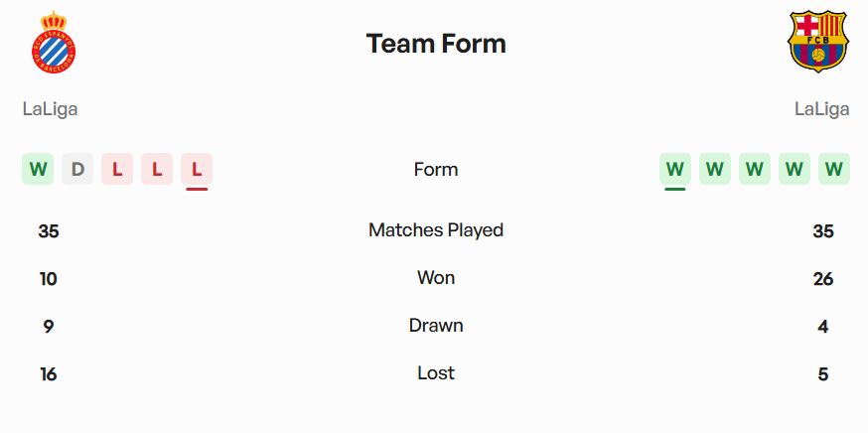The image size is (868, 433).
Task: Click Barcelona's final W form badge
Action: pyautogui.click(x=834, y=169)
